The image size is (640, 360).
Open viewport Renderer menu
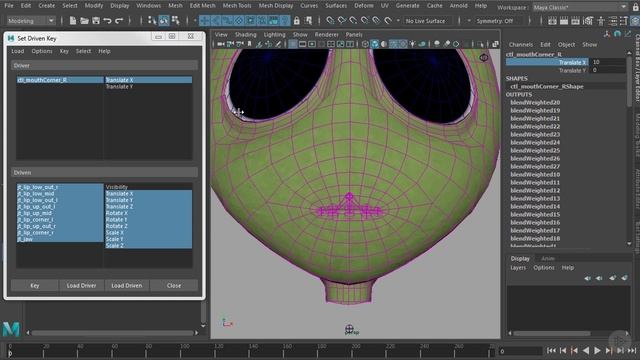pos(327,35)
